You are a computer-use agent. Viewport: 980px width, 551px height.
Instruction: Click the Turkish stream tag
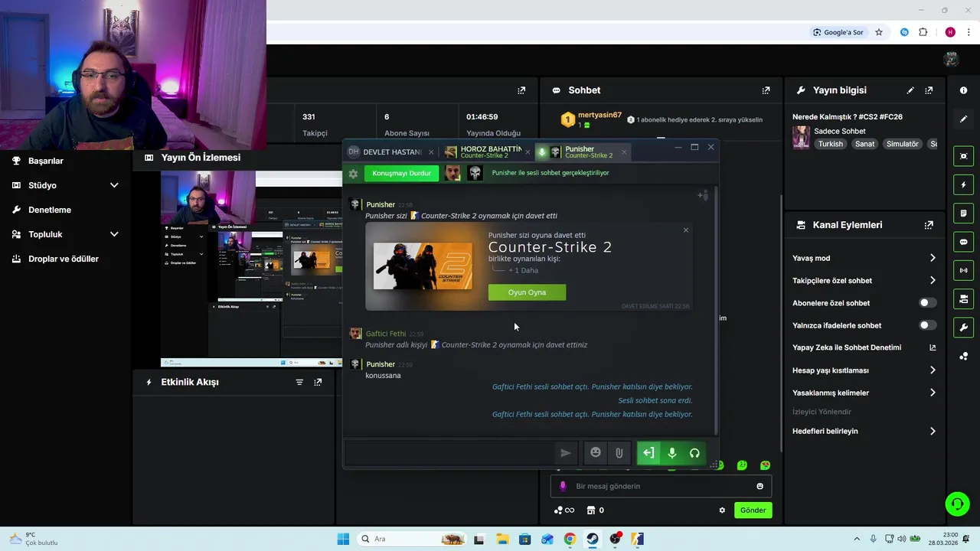(x=830, y=144)
